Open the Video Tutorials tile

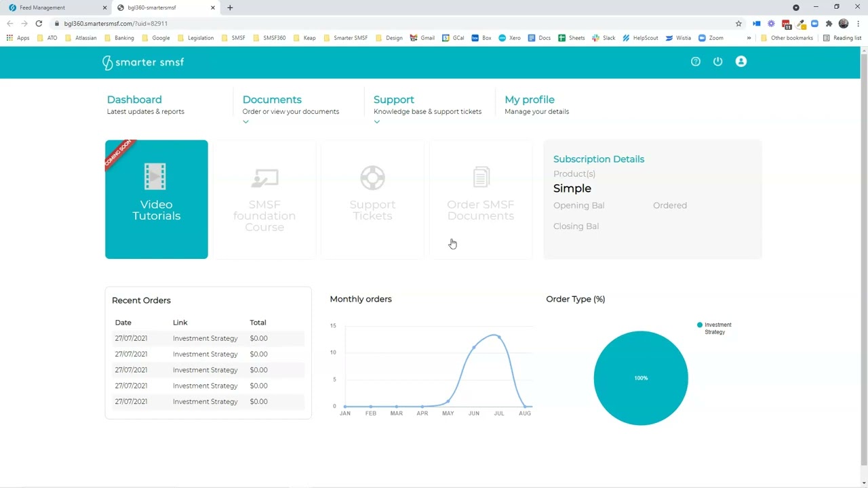pos(157,199)
